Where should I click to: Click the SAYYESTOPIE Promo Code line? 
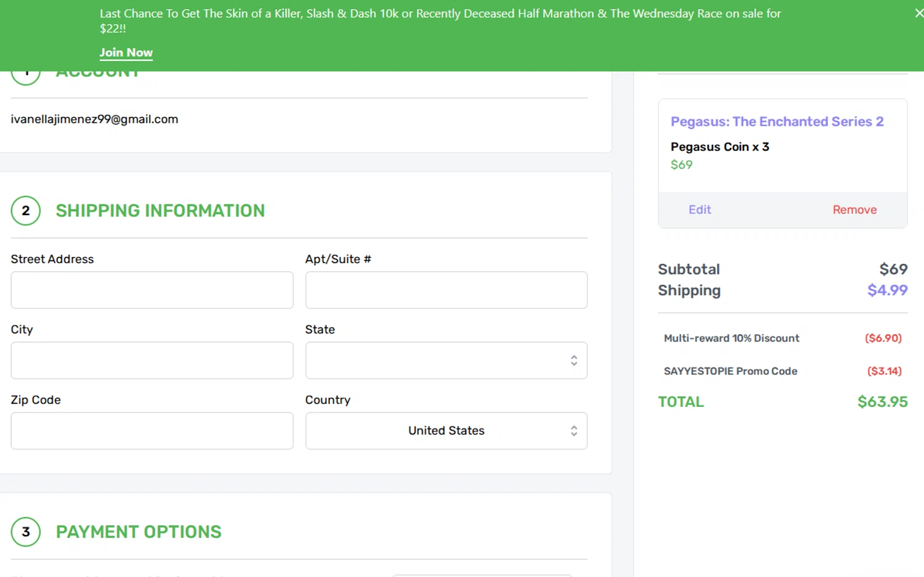[731, 371]
